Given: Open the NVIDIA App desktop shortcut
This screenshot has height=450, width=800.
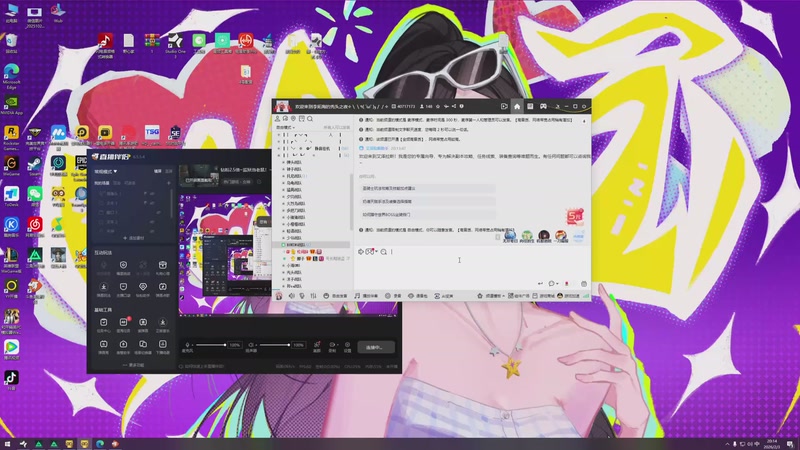Looking at the screenshot, I should point(11,106).
